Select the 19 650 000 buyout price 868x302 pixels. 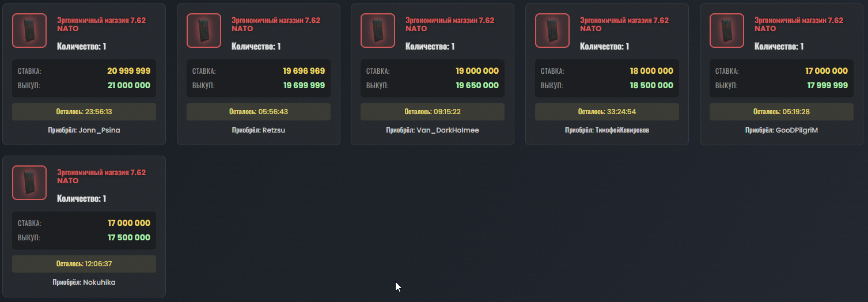pyautogui.click(x=477, y=85)
